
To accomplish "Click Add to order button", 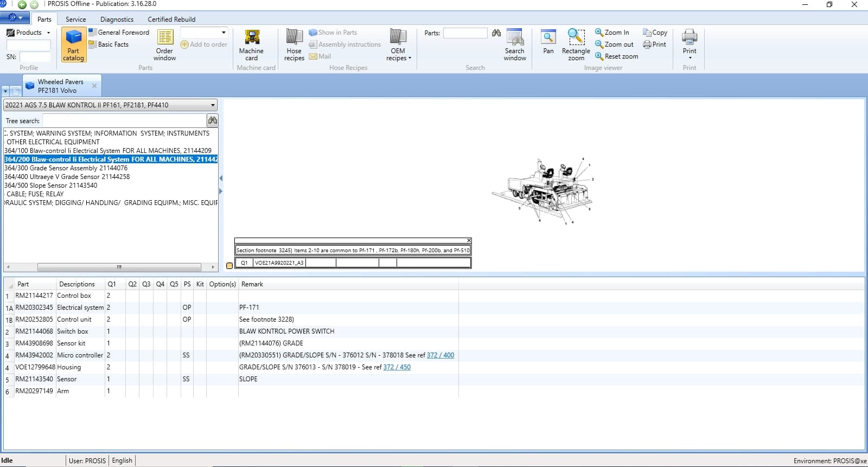I will (x=204, y=44).
